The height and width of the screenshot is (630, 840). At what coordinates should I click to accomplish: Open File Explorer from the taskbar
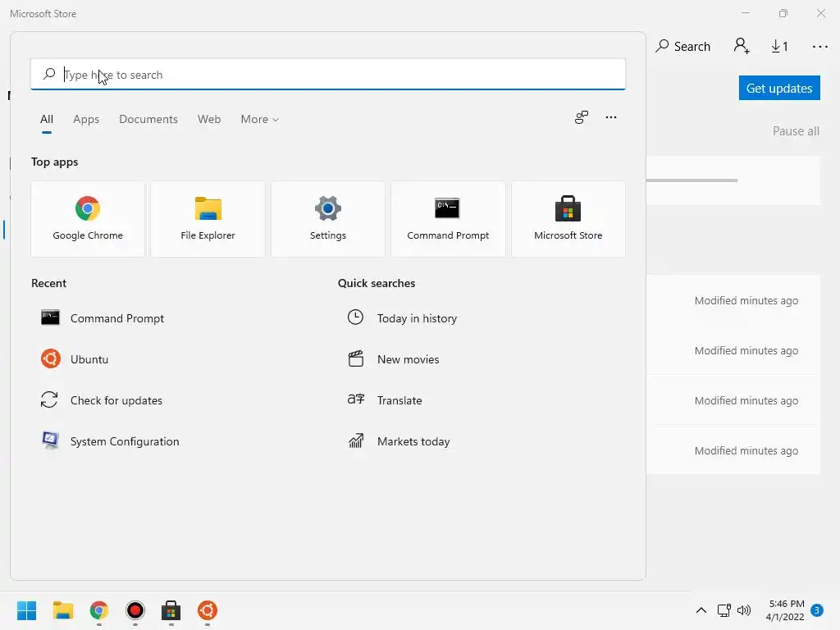(x=62, y=610)
